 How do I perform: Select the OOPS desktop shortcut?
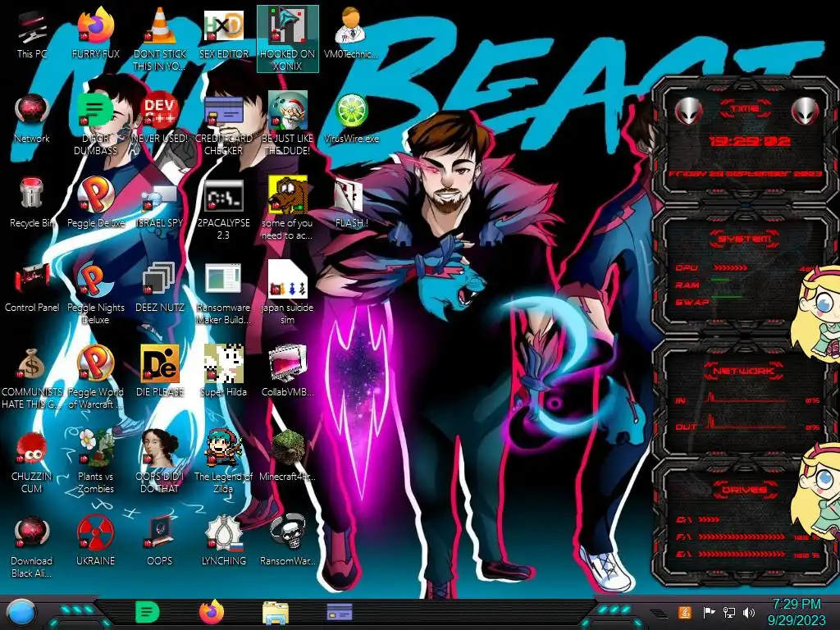(159, 541)
